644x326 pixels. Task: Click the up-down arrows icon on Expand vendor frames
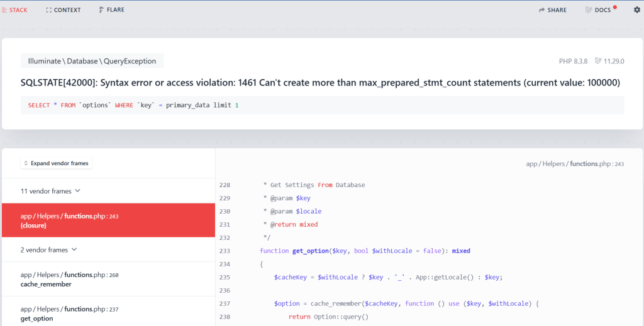pos(26,163)
